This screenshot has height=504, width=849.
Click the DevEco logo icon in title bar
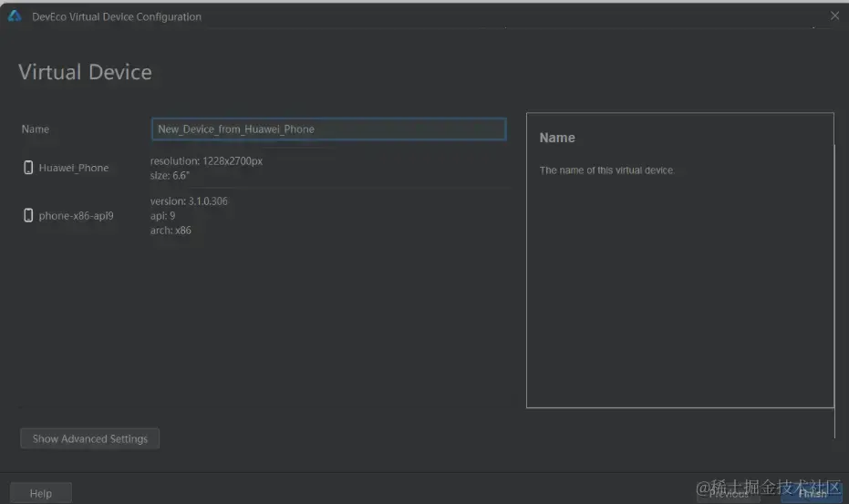click(x=15, y=16)
